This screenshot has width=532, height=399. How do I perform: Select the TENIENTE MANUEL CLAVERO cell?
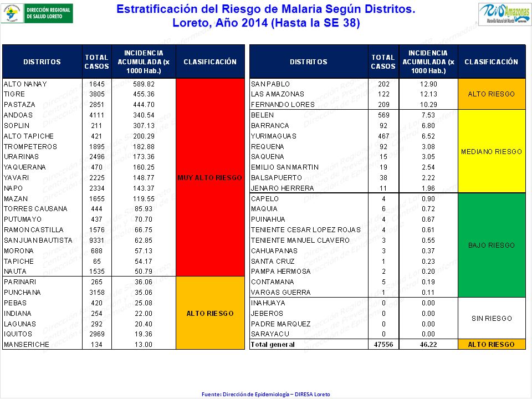point(309,240)
